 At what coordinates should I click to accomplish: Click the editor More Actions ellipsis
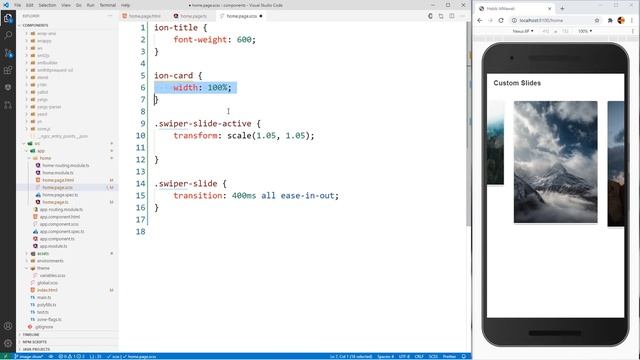pyautogui.click(x=462, y=16)
